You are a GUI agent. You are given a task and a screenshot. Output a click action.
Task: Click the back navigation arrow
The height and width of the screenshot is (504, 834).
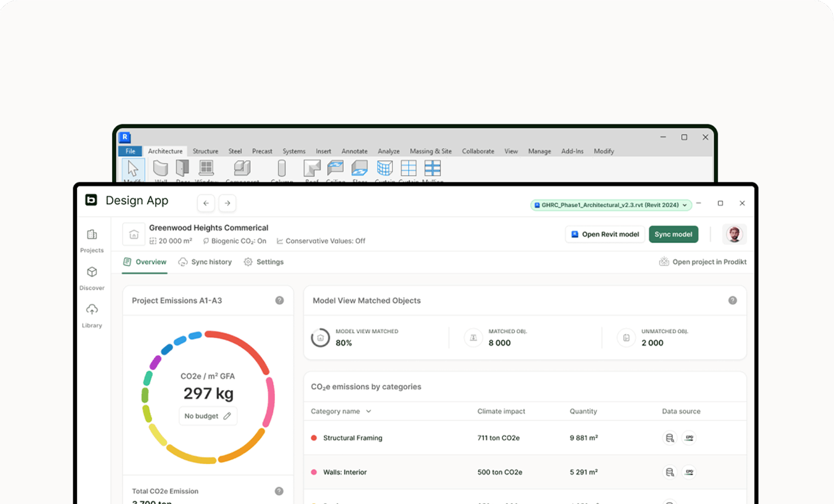206,204
